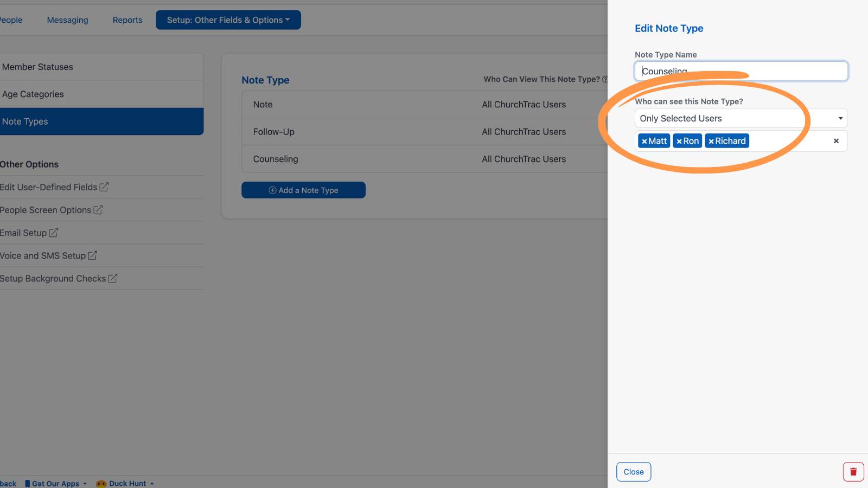Select the Note row in the table
This screenshot has width=868, height=488.
(425, 105)
